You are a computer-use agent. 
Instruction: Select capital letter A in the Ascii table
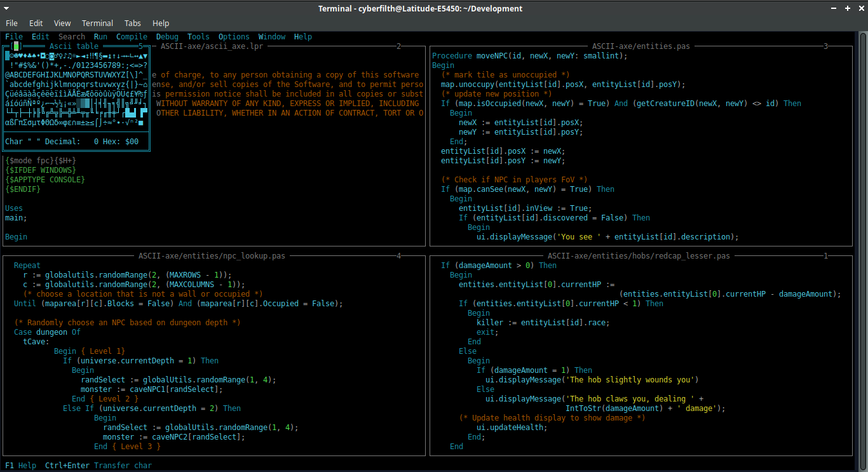point(12,75)
